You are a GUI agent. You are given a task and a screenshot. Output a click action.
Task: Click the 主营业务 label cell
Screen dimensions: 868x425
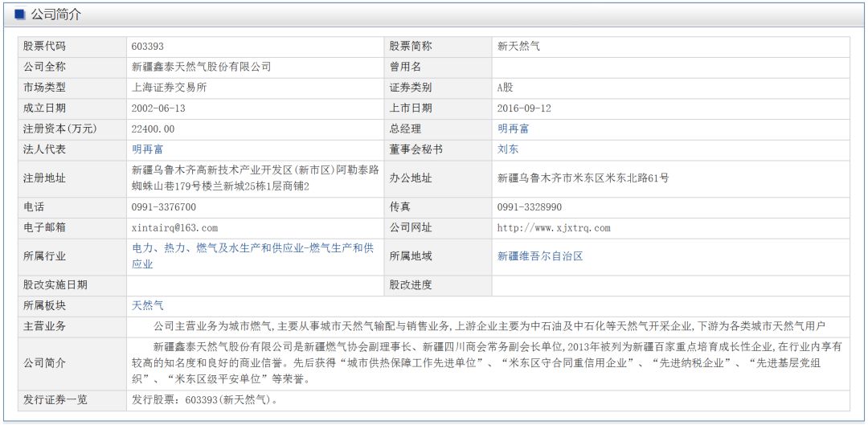point(72,326)
